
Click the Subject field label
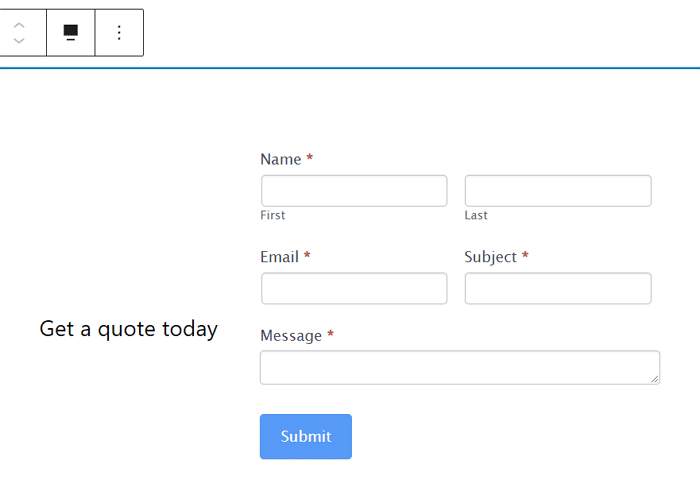point(490,257)
